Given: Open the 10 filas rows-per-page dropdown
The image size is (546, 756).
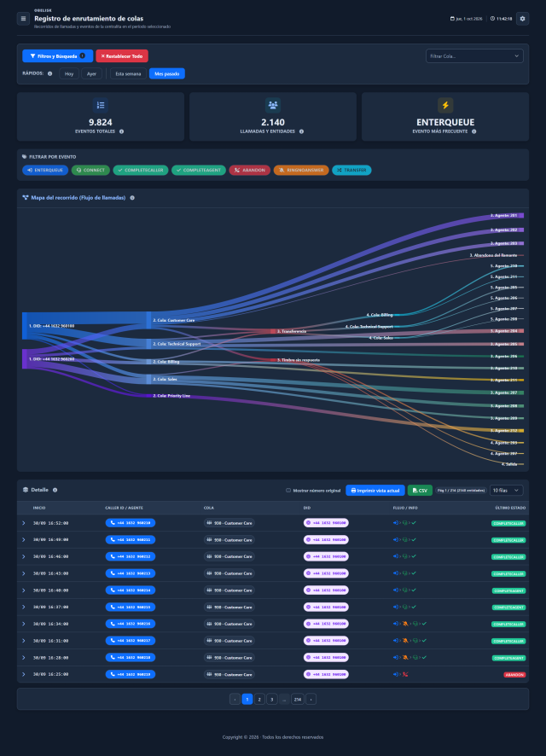Looking at the screenshot, I should point(507,491).
